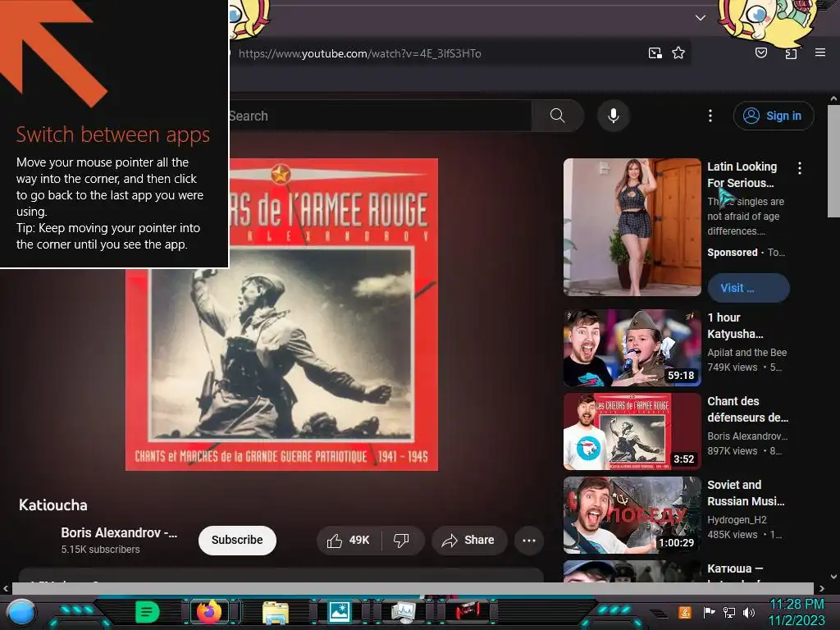Open the system monitor taskbar icon

(404, 612)
